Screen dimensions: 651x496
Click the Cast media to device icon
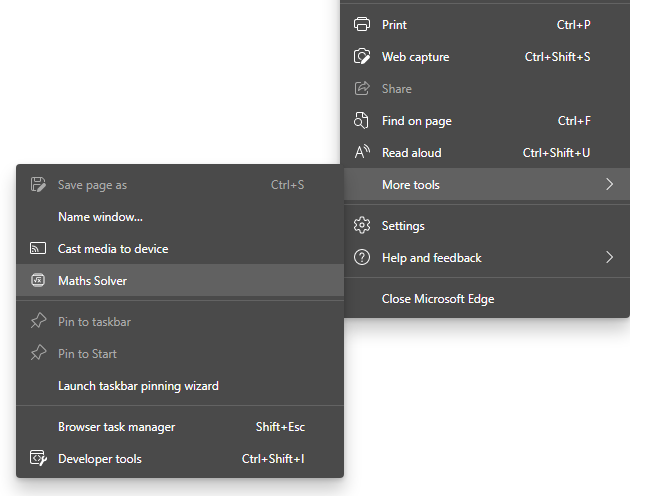38,249
